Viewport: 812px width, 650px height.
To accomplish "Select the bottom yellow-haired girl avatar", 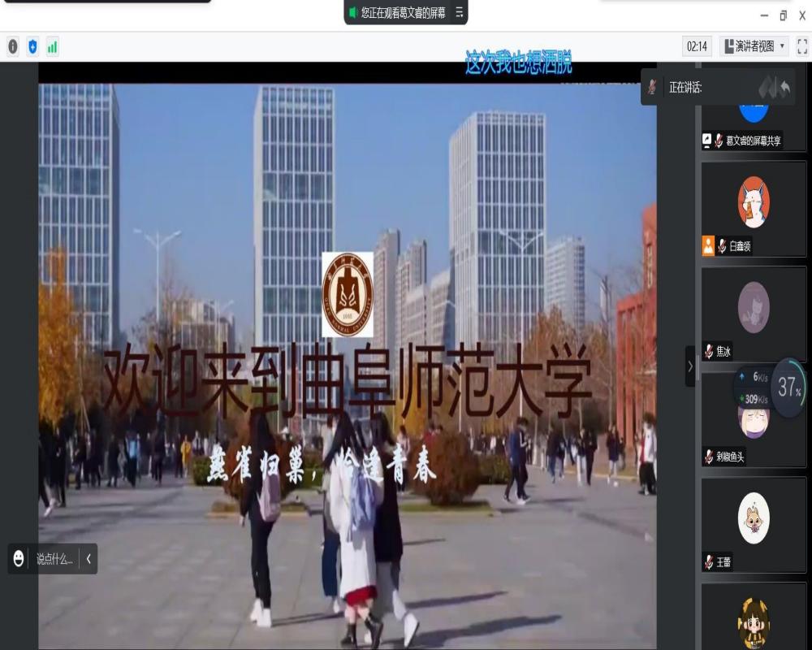I will tap(754, 623).
